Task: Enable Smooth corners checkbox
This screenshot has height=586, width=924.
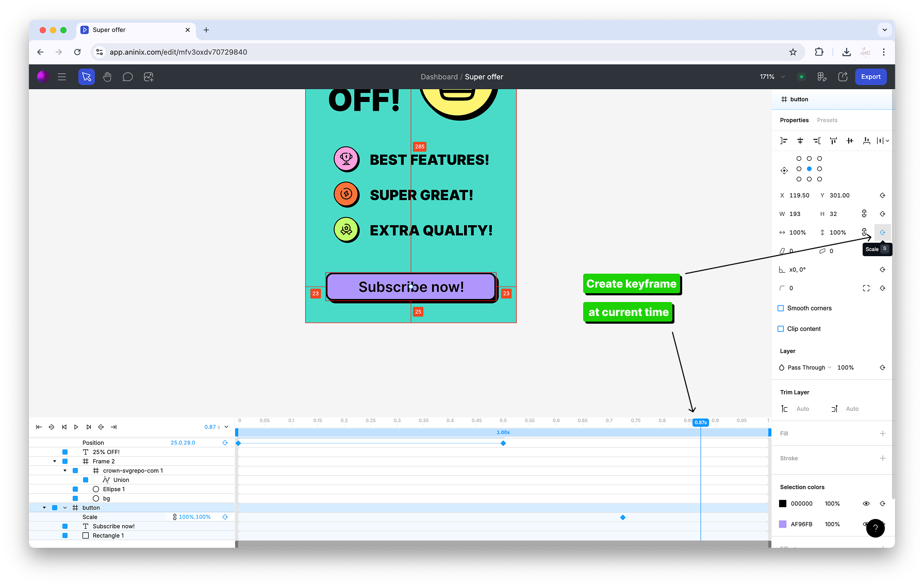Action: click(x=781, y=308)
